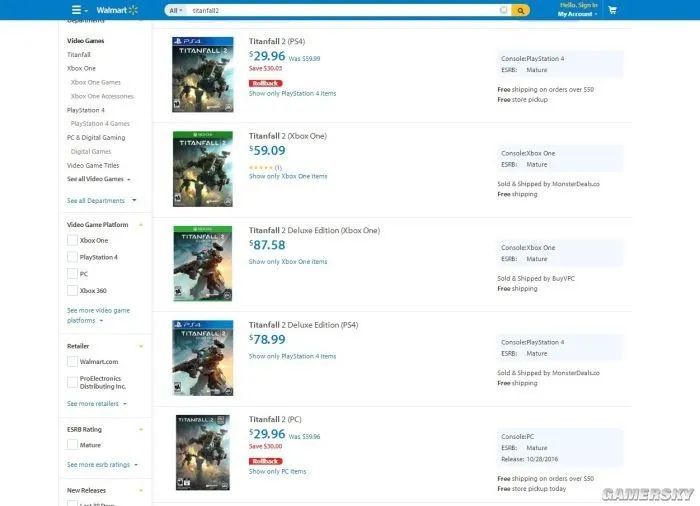Screen dimensions: 700x506
Task: Click the Rollback badge on Titanfall 2 PS4
Action: pyautogui.click(x=265, y=83)
